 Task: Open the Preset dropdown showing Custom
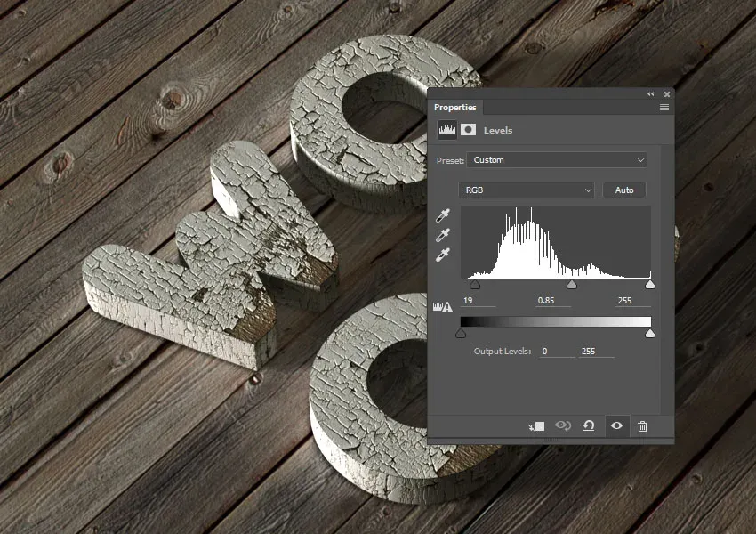point(557,160)
